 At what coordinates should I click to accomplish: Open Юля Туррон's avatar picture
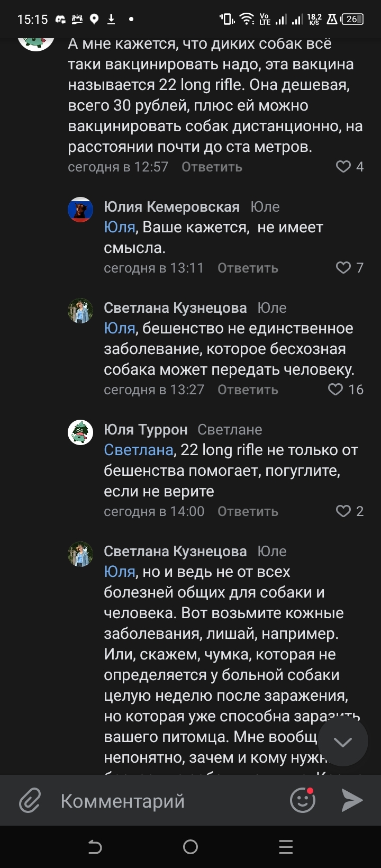pyautogui.click(x=80, y=432)
